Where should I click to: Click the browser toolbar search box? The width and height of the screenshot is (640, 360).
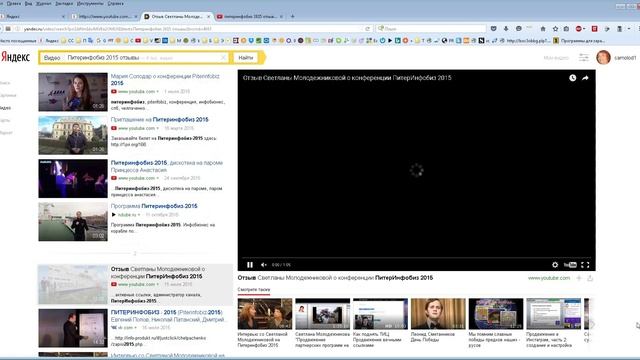click(432, 29)
